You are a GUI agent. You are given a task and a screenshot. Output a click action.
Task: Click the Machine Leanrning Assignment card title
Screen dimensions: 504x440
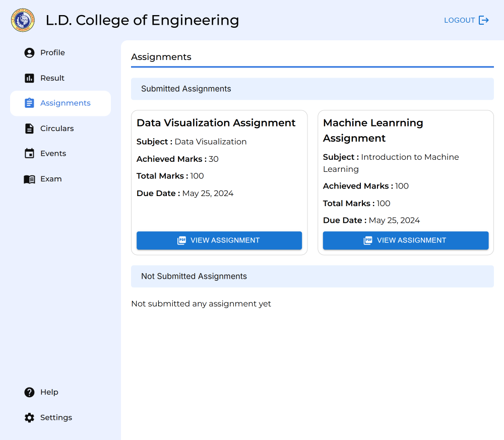tap(373, 131)
